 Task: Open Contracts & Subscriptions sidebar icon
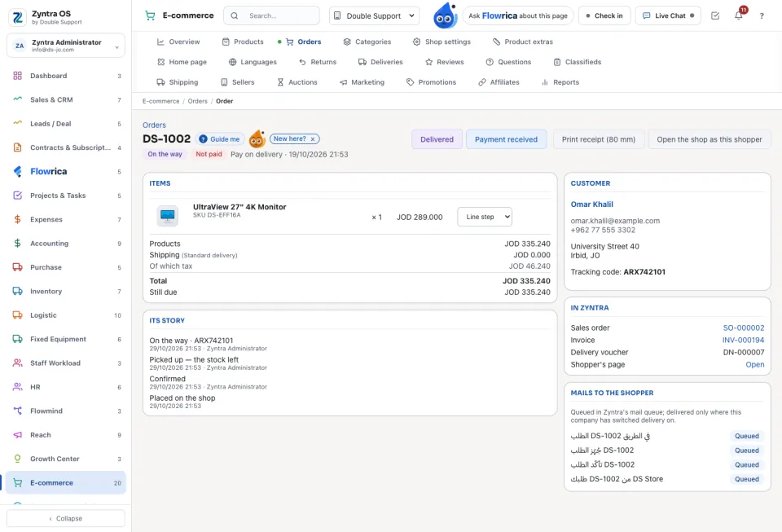(x=17, y=147)
